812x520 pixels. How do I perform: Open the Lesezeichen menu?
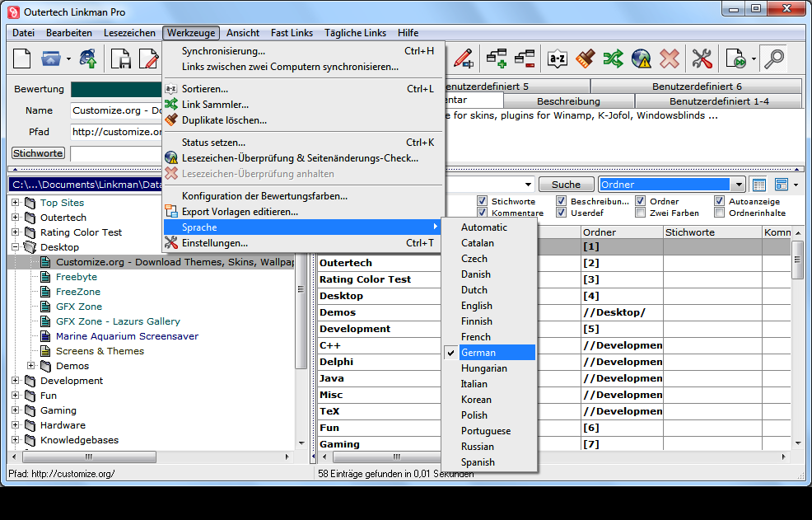pyautogui.click(x=129, y=33)
